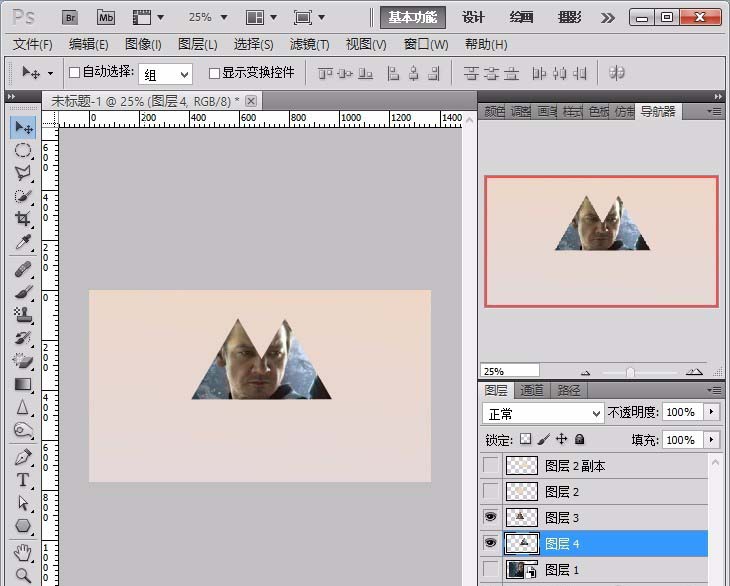
Task: Select the Eyedropper tool
Action: point(23,242)
